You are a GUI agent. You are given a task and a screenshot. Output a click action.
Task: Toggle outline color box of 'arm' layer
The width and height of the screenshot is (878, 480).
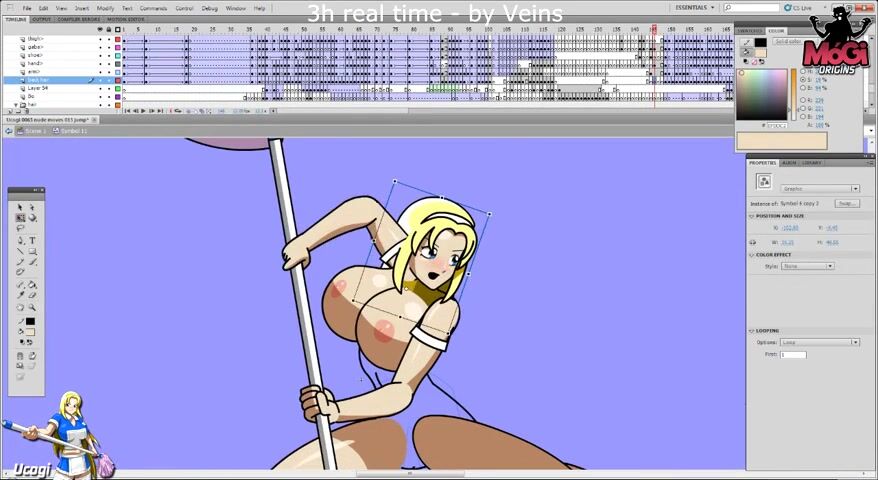(x=118, y=71)
